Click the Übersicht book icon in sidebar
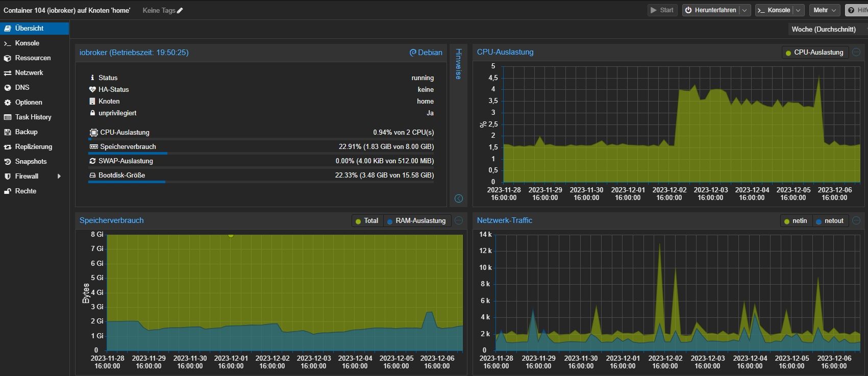 click(8, 29)
